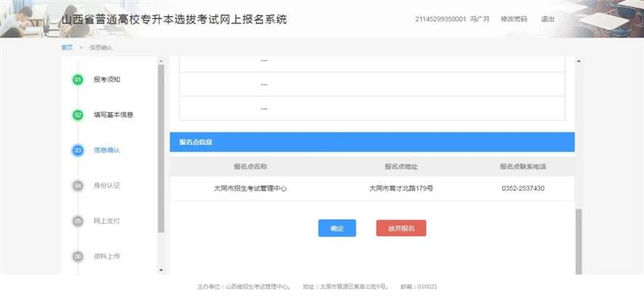
Task: Click the 退出 logout link
Action: pos(547,19)
